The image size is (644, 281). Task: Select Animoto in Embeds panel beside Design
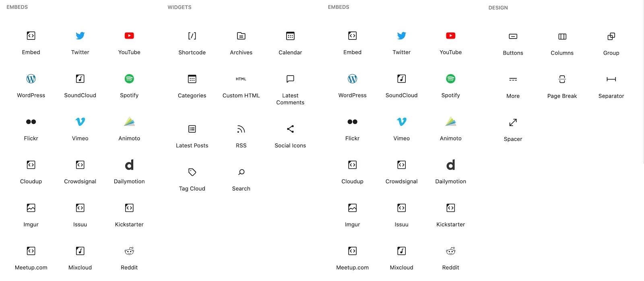click(450, 129)
